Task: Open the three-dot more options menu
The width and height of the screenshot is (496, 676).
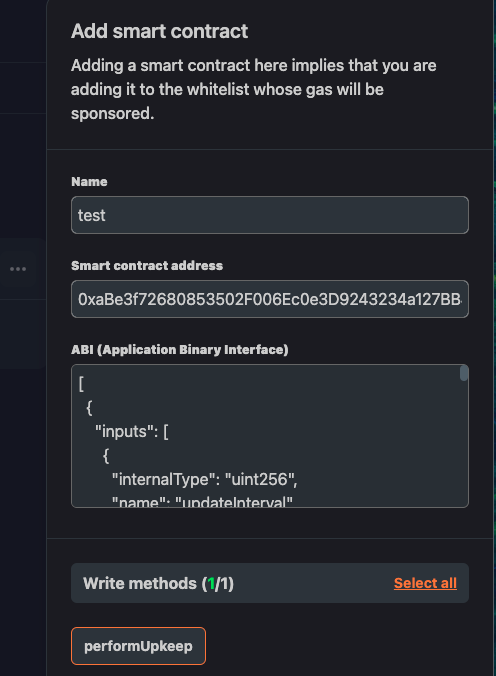Action: 18,269
